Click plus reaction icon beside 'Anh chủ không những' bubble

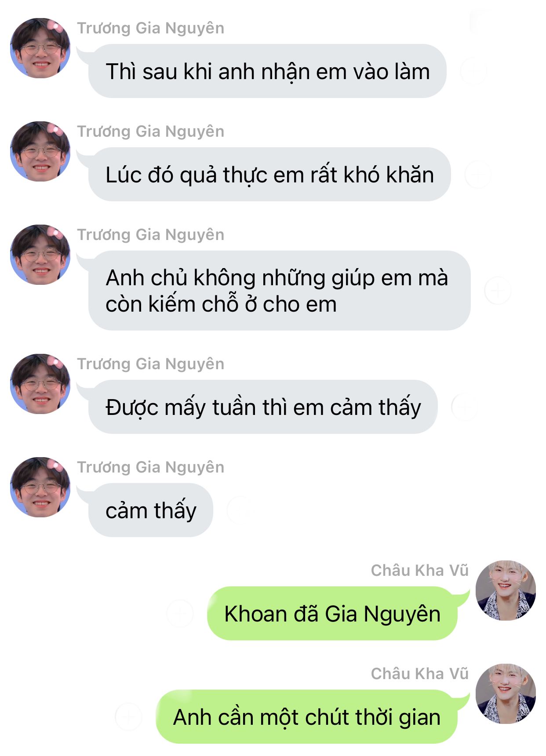[498, 291]
